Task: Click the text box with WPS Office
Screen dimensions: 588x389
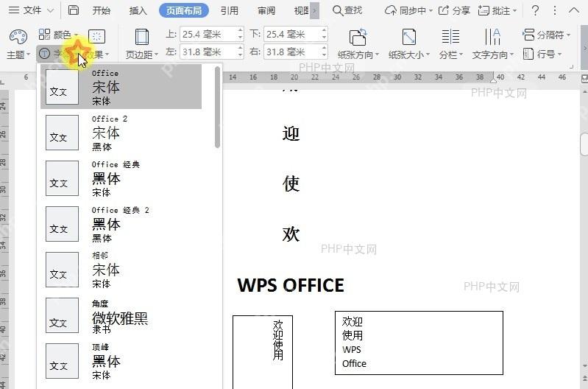Action: tap(419, 343)
